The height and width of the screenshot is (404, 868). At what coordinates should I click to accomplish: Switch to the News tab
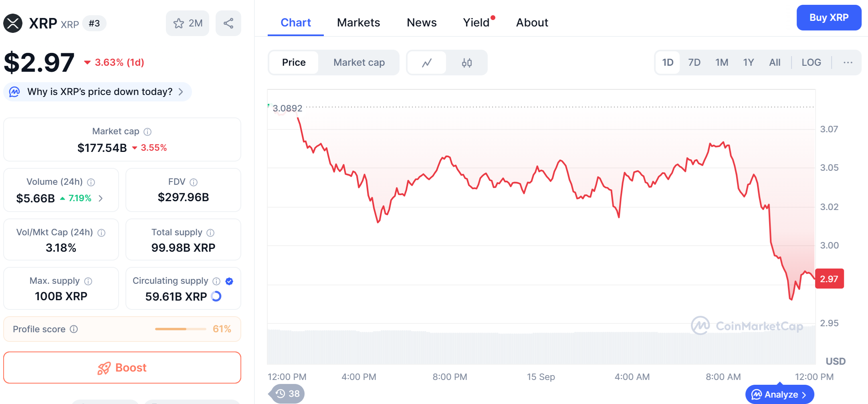pos(422,22)
